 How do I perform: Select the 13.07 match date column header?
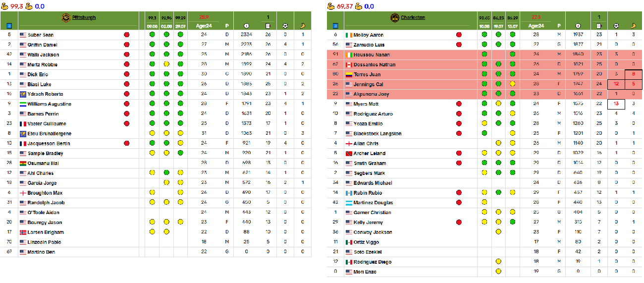click(x=512, y=26)
